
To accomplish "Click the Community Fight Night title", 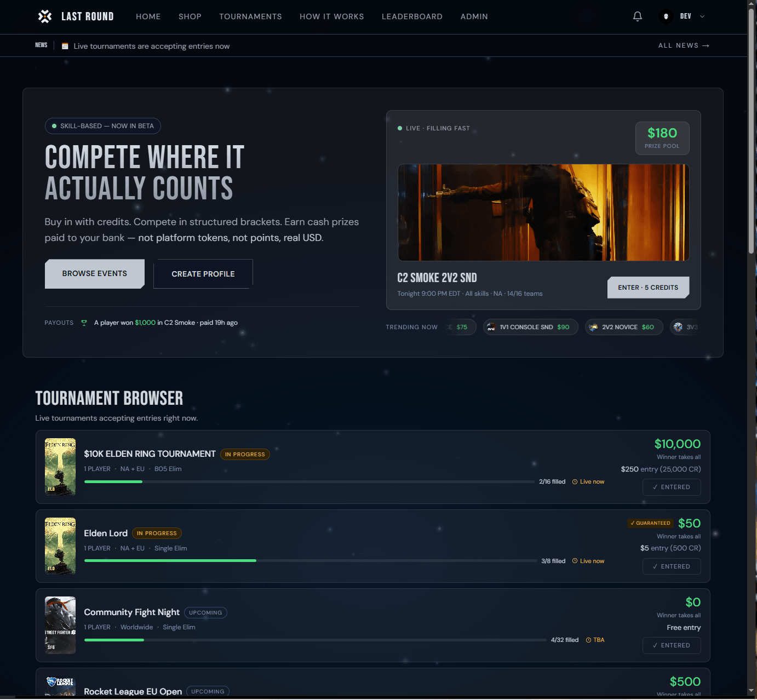I will (x=131, y=612).
